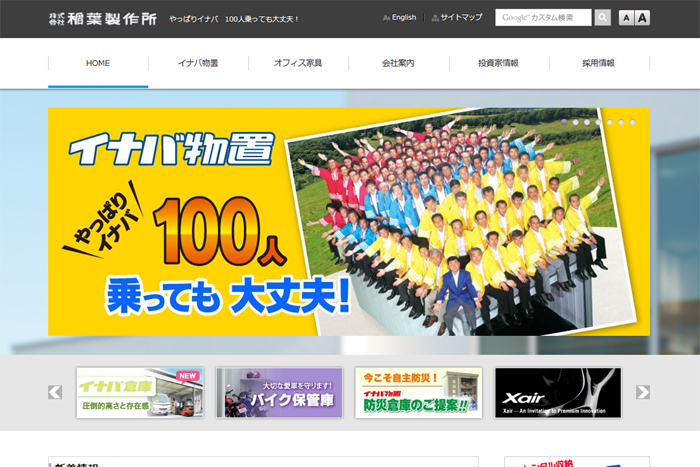Open the オフィス家具 menu item
700x467 pixels.
[x=298, y=63]
